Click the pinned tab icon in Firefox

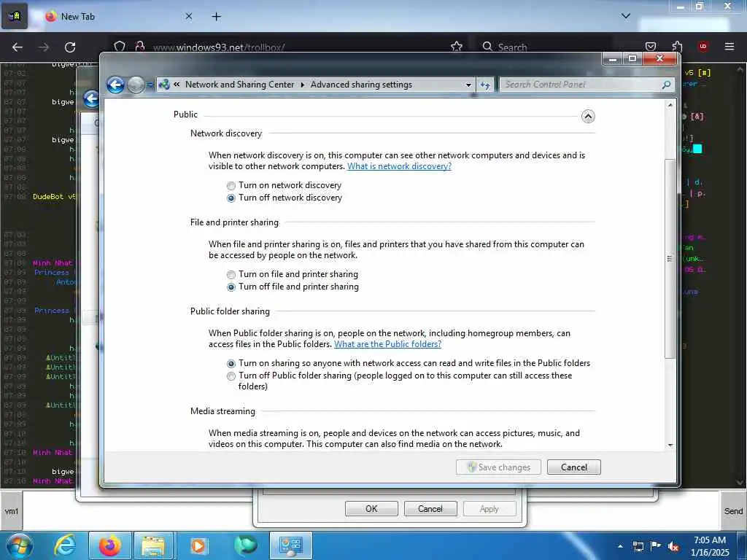pyautogui.click(x=15, y=16)
